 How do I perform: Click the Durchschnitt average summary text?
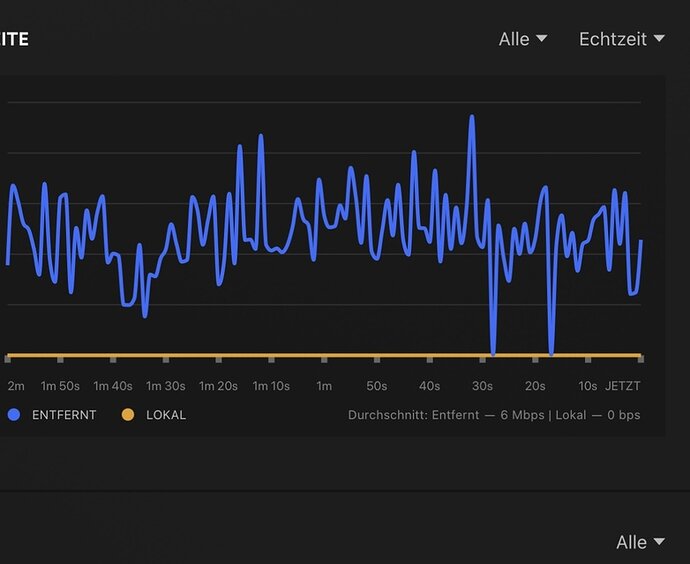coord(494,415)
